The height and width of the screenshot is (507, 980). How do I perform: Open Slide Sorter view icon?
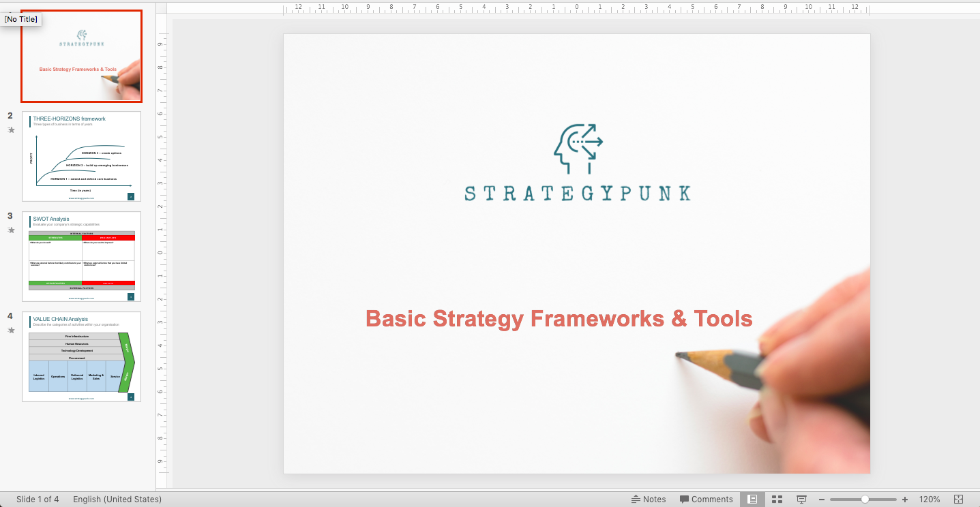777,500
